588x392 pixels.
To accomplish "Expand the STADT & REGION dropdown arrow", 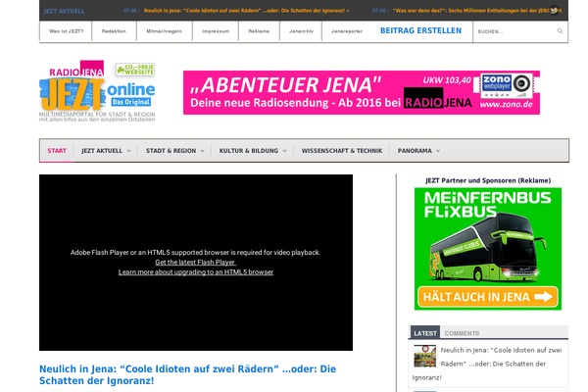I will tap(202, 151).
